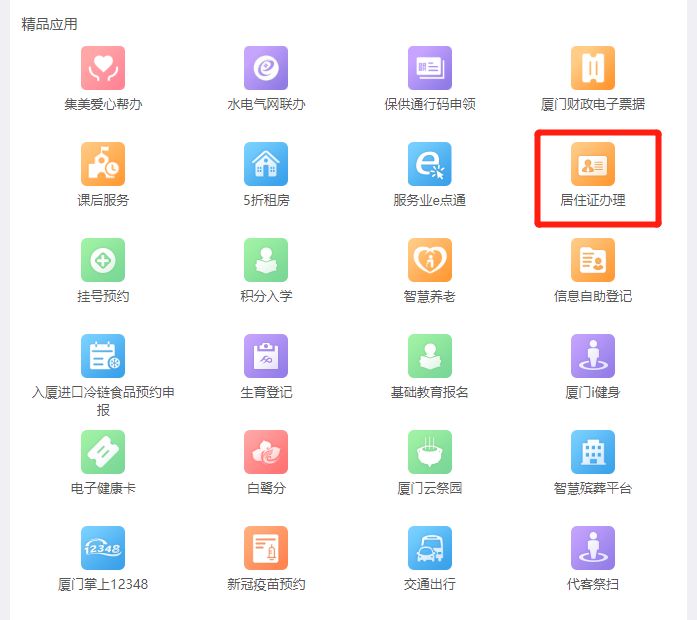Screen dimensions: 697x620
Task: Open the 挂号预约 medical icon
Action: pyautogui.click(x=103, y=260)
